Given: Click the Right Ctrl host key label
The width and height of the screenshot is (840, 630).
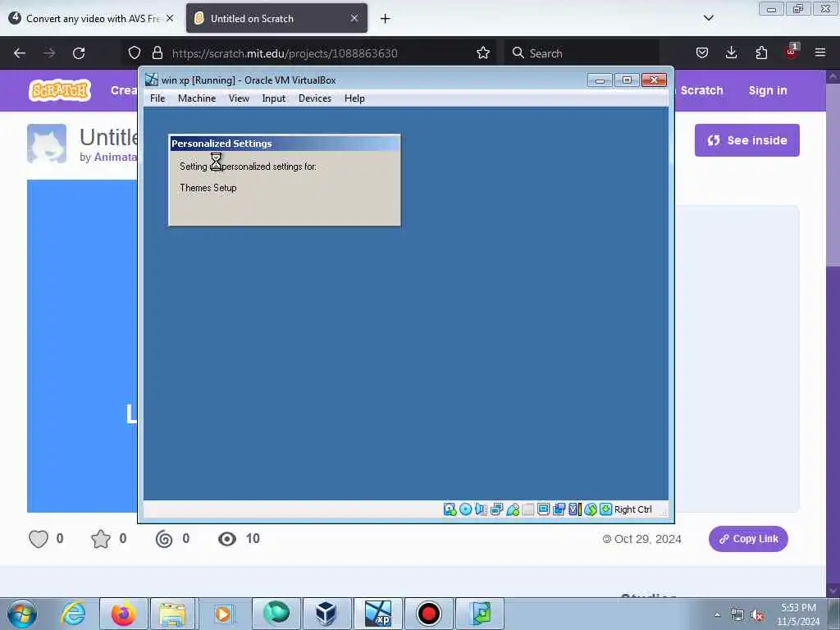Looking at the screenshot, I should click(632, 509).
